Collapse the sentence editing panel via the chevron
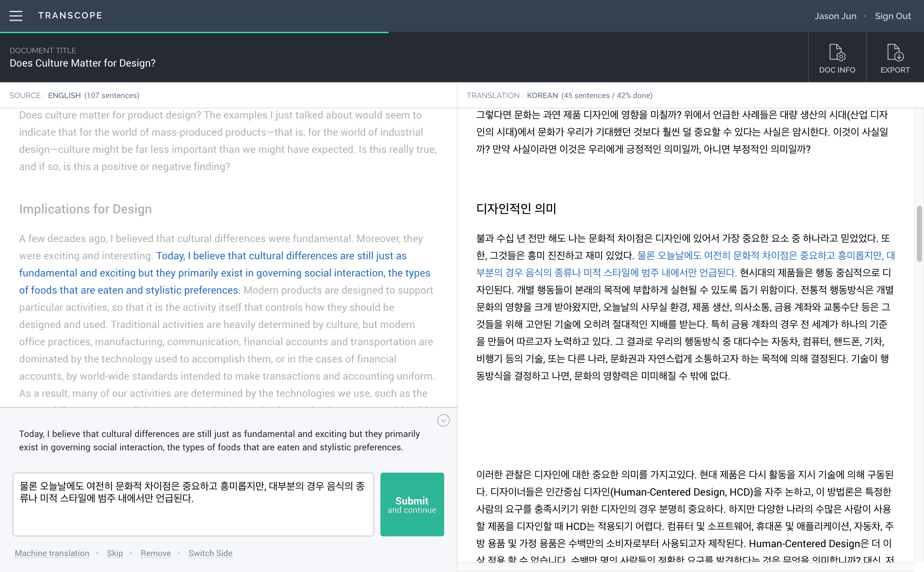 [x=443, y=420]
